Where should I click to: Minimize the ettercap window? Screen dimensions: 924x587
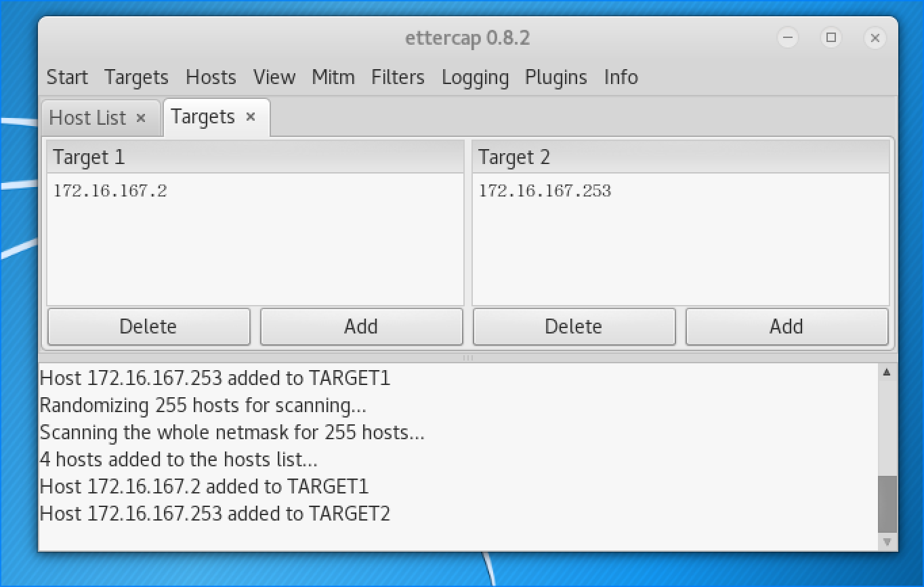tap(787, 38)
